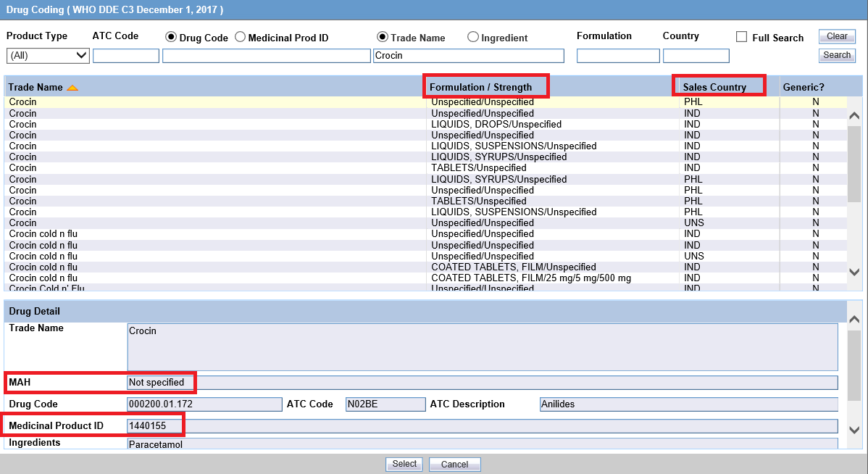The height and width of the screenshot is (474, 868).
Task: Click the MAH field showing Not specified
Action: point(482,383)
